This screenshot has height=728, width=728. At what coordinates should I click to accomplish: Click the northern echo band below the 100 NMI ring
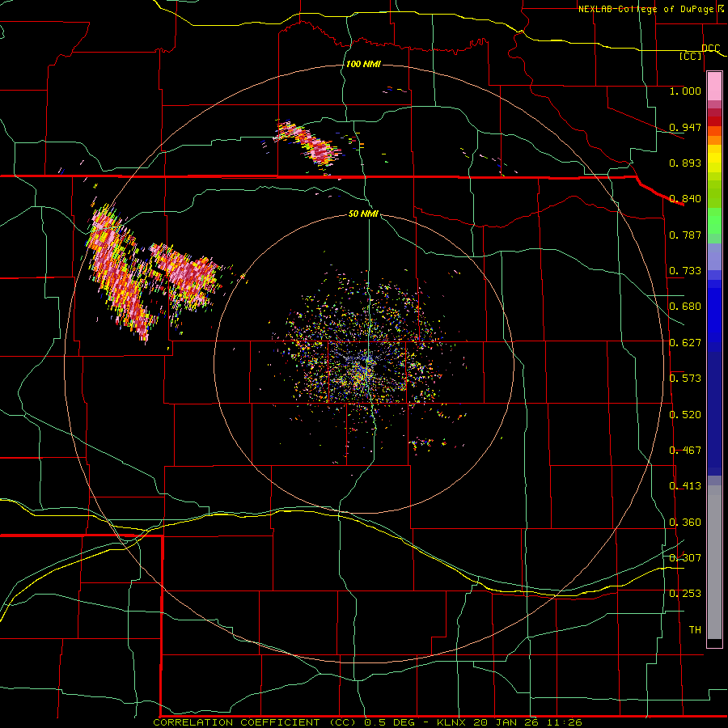[x=308, y=143]
